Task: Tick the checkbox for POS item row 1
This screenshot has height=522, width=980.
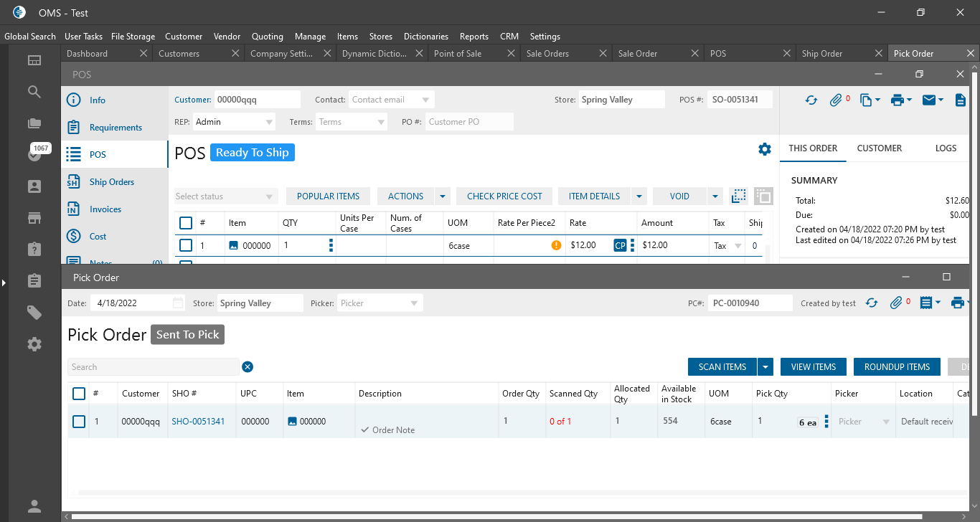Action: (186, 245)
